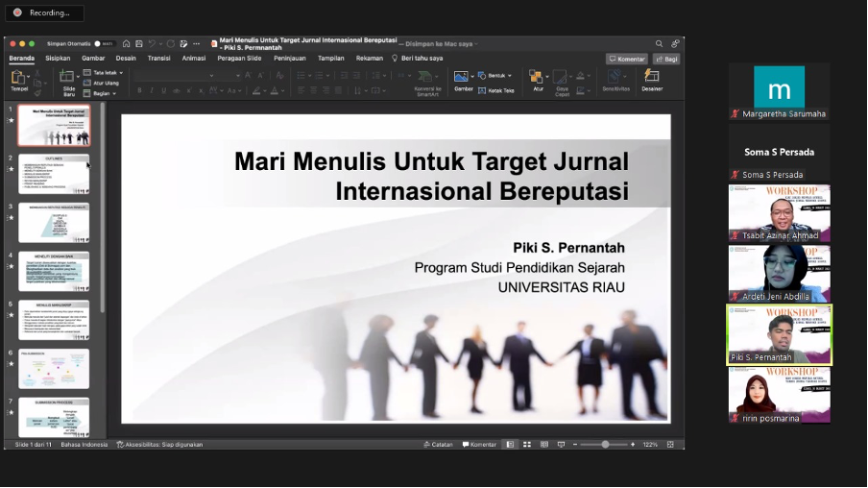Click the Gambar picture icon
868x488 pixels.
pyautogui.click(x=463, y=77)
